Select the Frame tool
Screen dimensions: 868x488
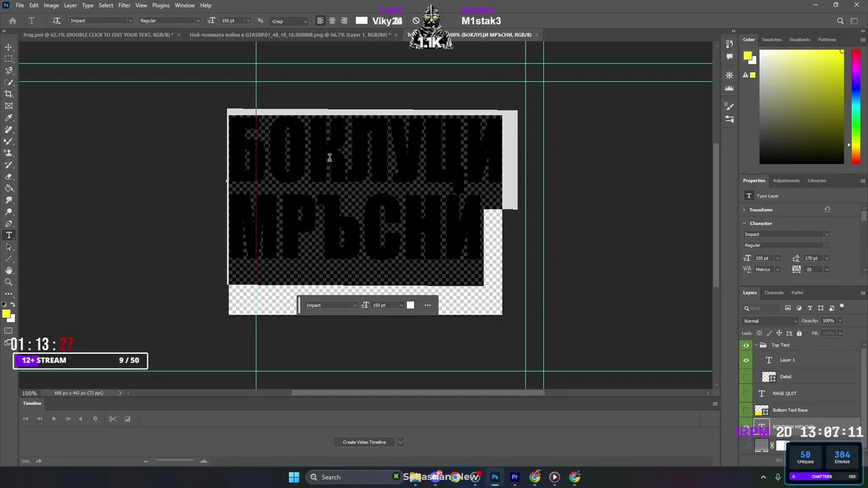(9, 106)
